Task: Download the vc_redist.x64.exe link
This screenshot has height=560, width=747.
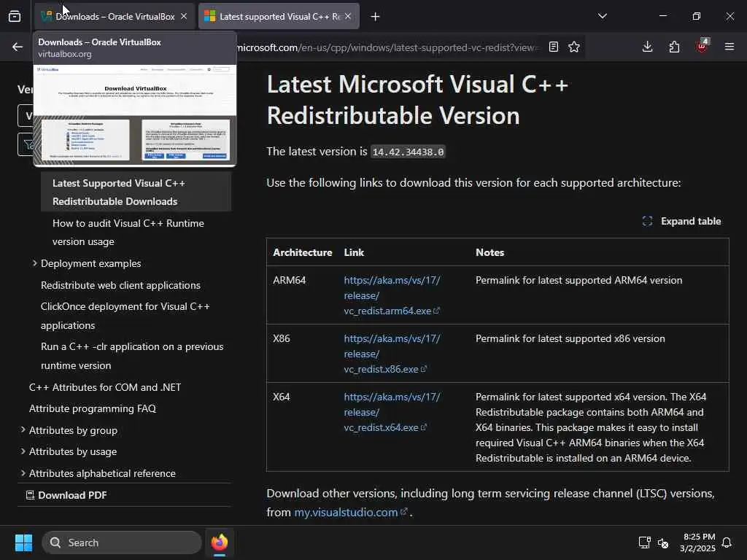Action: [392, 412]
